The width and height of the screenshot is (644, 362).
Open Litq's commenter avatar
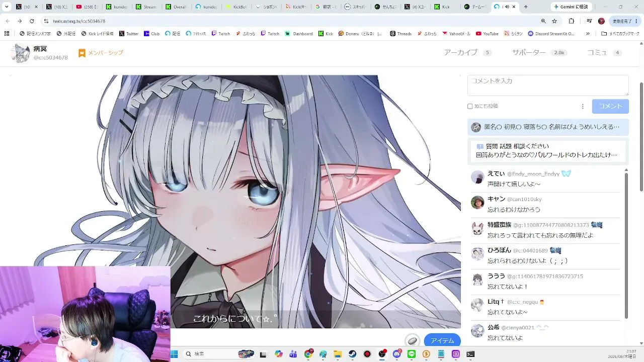pyautogui.click(x=477, y=305)
